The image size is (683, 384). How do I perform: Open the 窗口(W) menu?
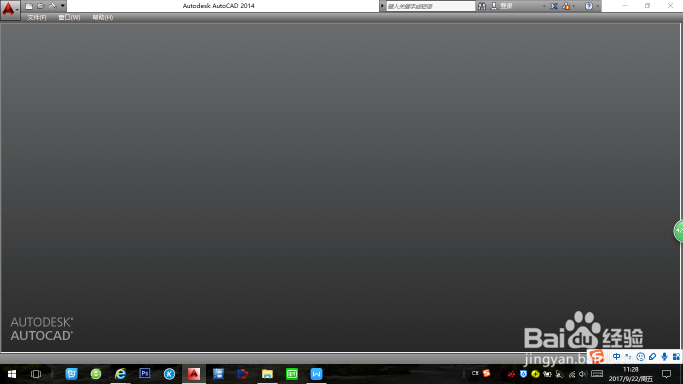coord(69,17)
